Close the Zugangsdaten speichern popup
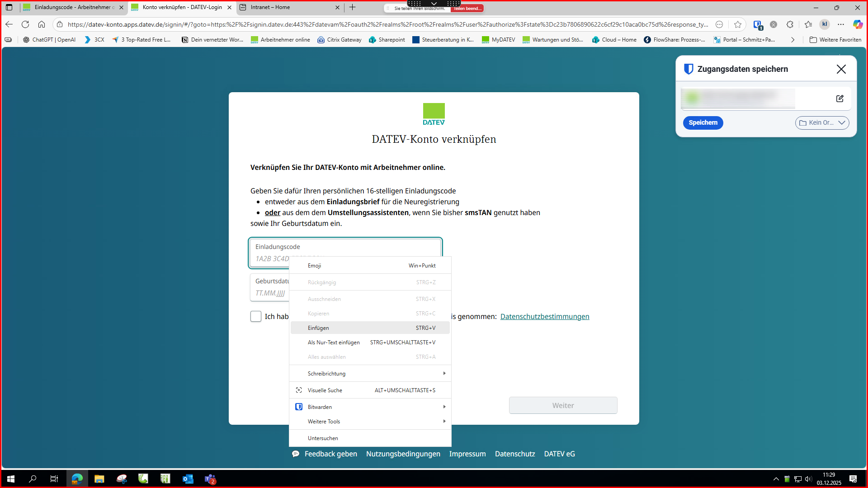Screen dimensions: 868x488 pos(841,69)
